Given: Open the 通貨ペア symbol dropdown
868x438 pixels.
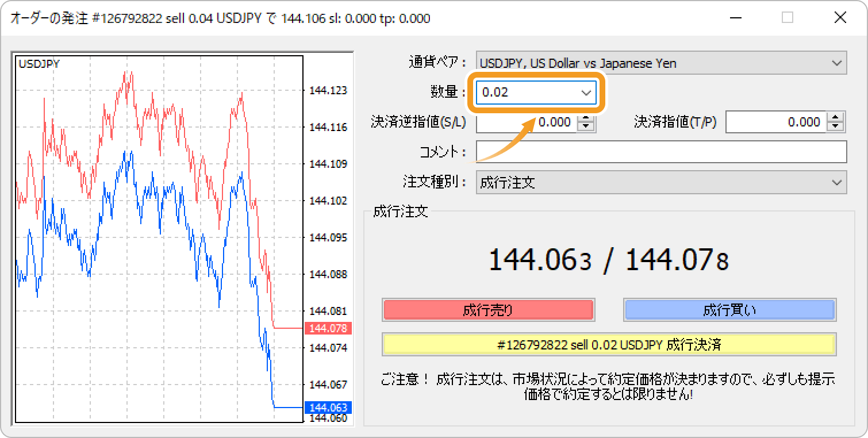Looking at the screenshot, I should pos(661,63).
